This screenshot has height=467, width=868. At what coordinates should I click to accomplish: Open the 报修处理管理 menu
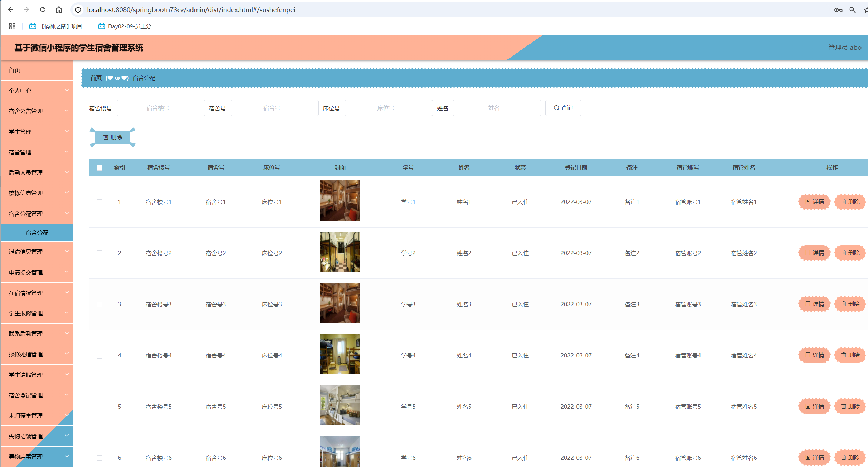37,354
